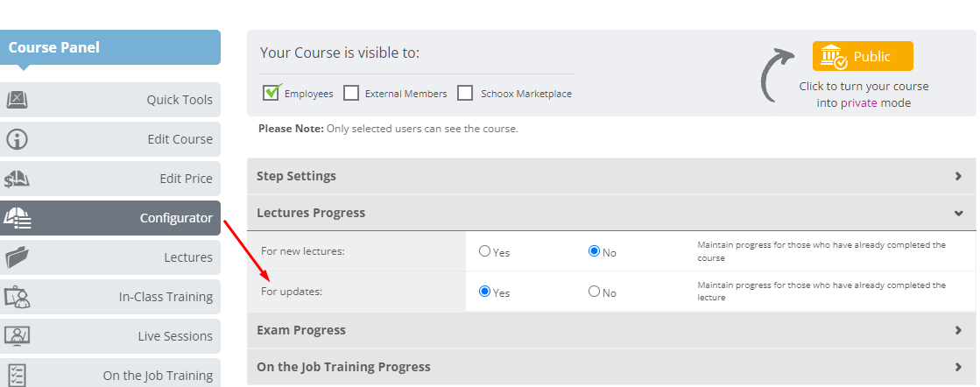980x387 pixels.
Task: Click the orange Public button
Action: 863,56
